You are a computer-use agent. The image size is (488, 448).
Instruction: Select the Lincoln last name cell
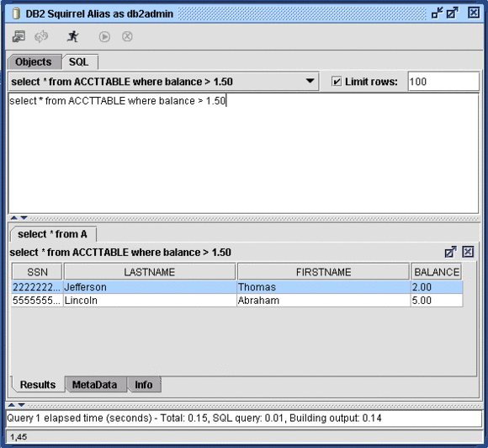150,301
